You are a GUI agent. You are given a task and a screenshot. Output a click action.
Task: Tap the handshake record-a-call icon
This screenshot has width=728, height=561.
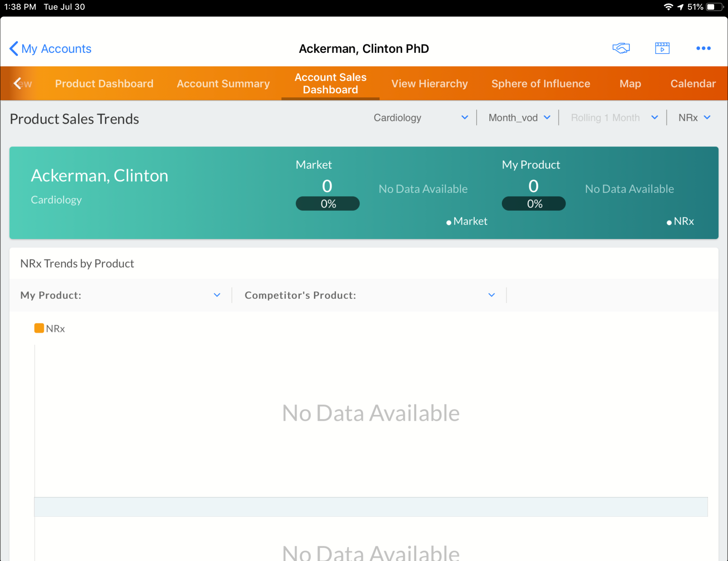[x=621, y=48]
